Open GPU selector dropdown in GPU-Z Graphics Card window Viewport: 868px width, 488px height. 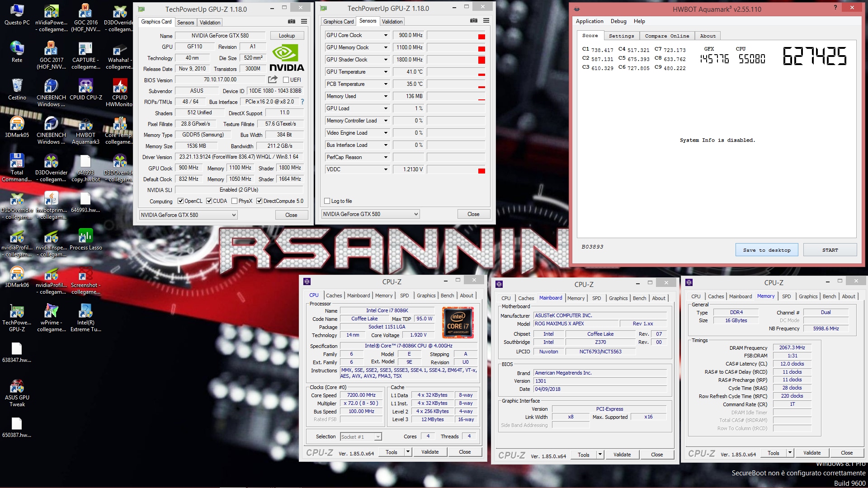point(188,215)
